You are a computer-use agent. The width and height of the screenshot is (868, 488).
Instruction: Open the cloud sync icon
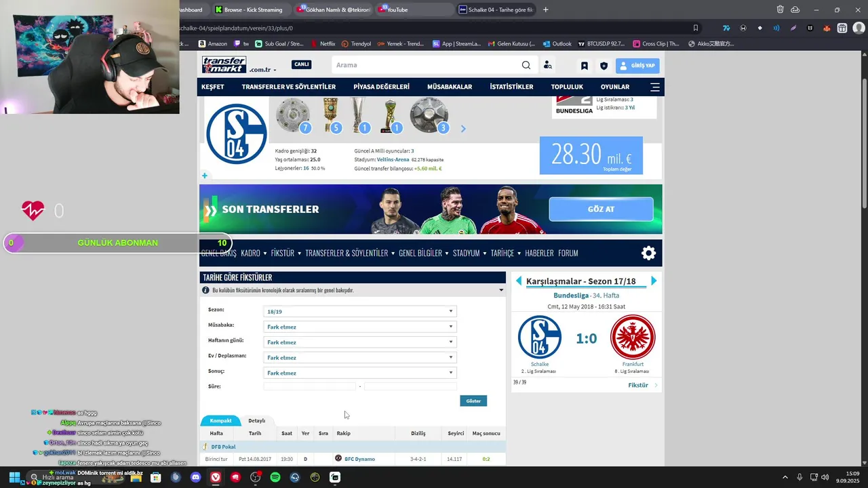point(795,9)
